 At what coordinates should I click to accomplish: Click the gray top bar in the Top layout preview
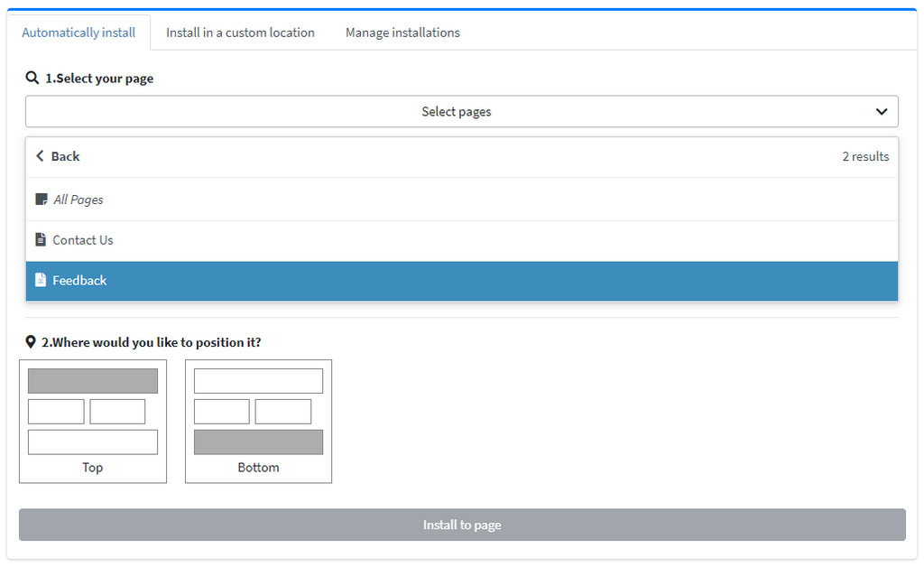click(93, 381)
